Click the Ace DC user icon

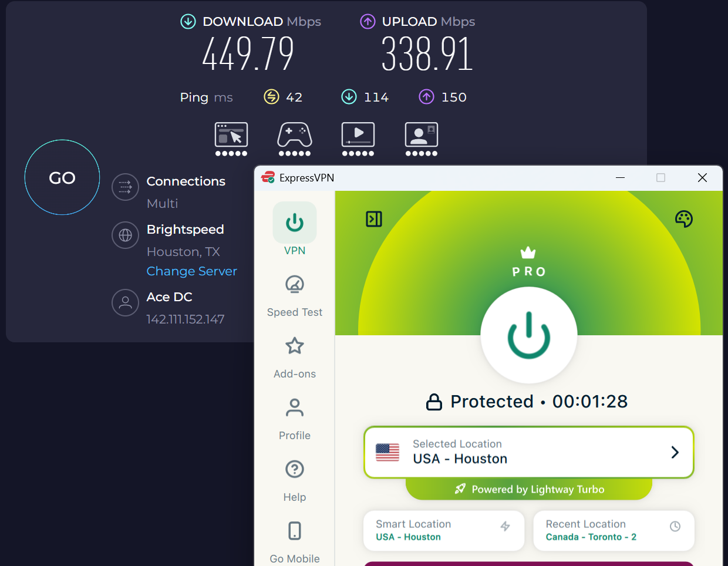[125, 303]
